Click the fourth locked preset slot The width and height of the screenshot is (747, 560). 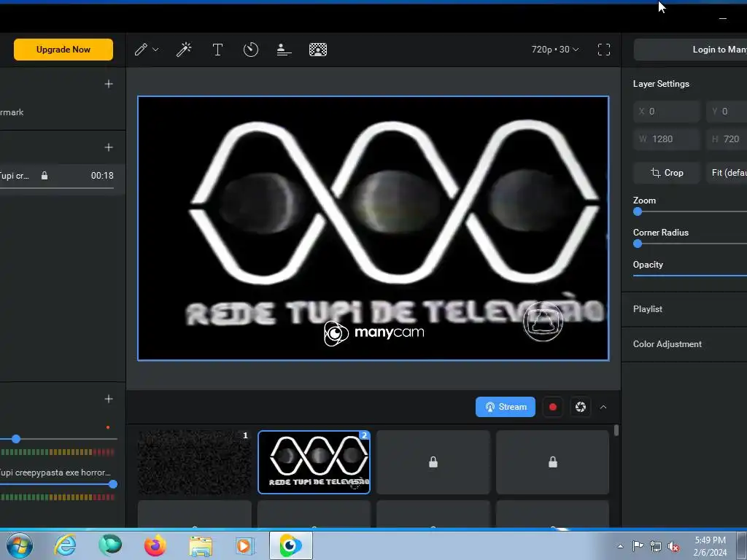click(x=553, y=462)
